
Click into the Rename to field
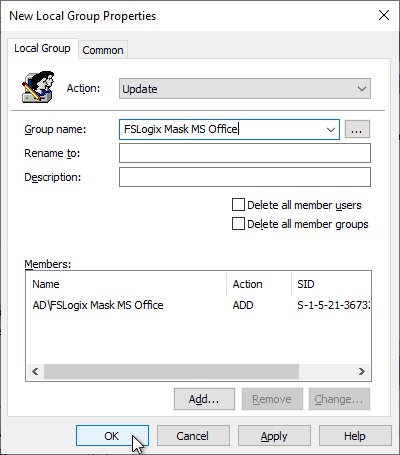pos(245,153)
